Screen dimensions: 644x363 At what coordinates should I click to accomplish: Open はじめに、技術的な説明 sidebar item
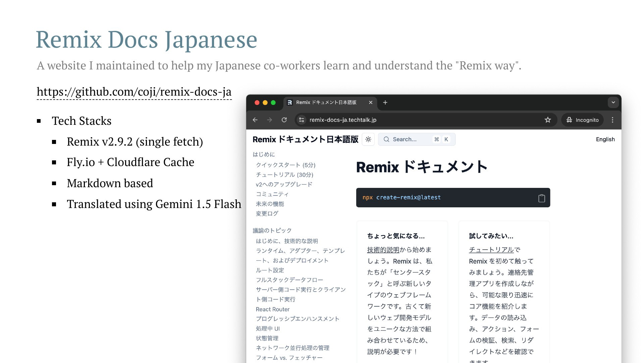pyautogui.click(x=287, y=241)
